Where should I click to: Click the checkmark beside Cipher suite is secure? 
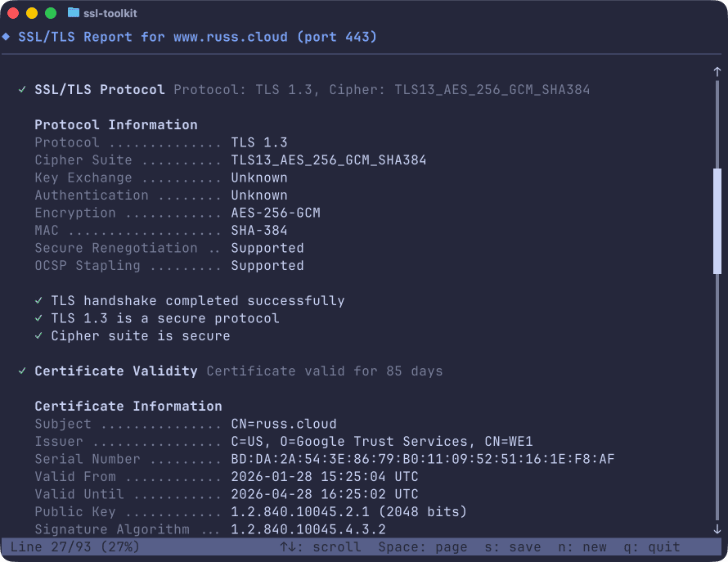(38, 336)
